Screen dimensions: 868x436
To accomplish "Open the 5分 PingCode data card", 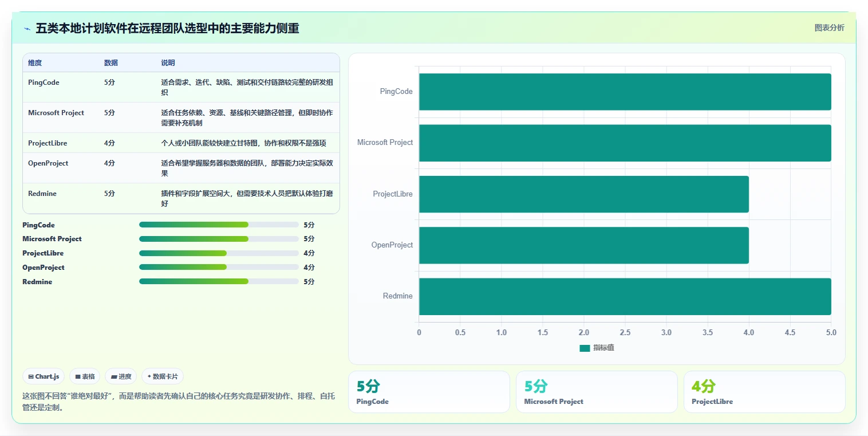I will 429,392.
